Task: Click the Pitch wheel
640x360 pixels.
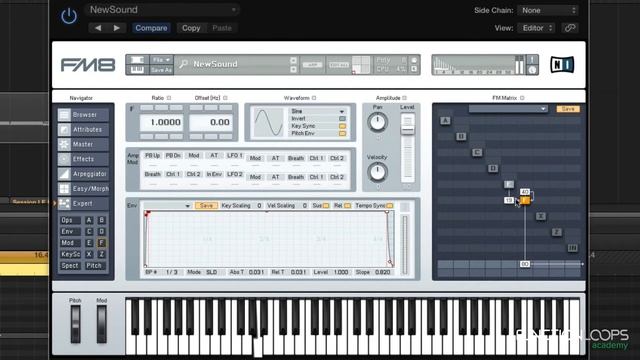Action: click(76, 324)
